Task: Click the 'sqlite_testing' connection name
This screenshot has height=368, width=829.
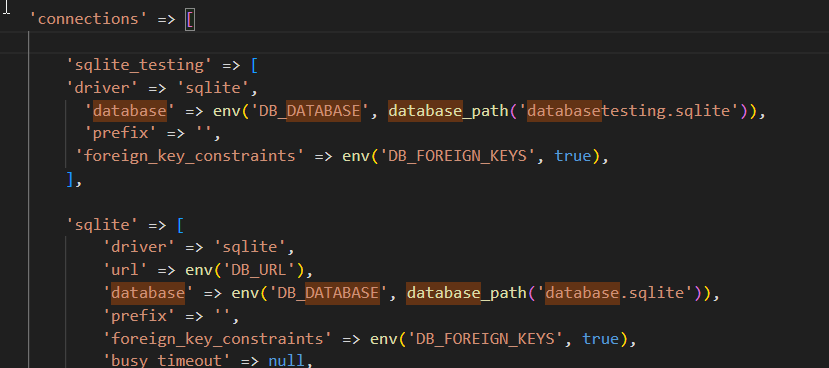Action: (x=139, y=65)
